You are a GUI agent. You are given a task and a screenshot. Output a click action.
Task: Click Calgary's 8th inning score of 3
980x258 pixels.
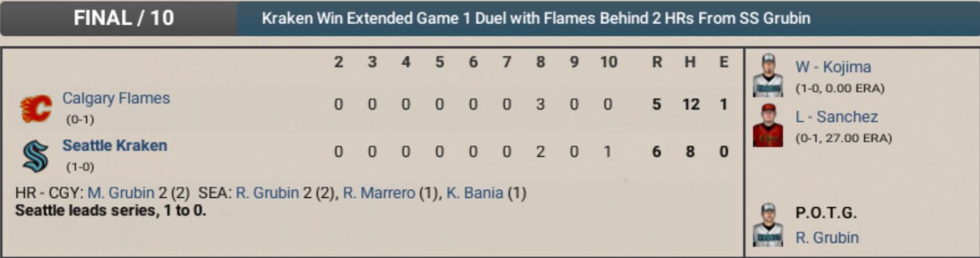(x=540, y=105)
